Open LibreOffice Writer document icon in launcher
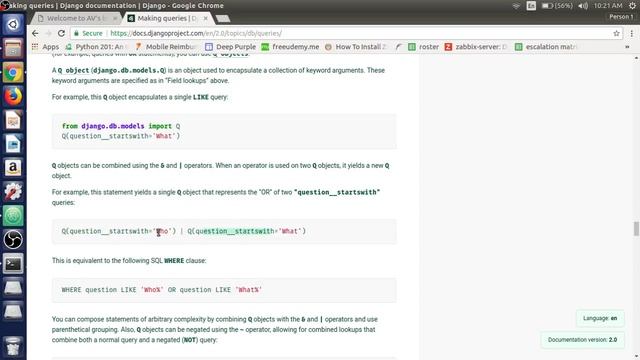 [x=13, y=144]
